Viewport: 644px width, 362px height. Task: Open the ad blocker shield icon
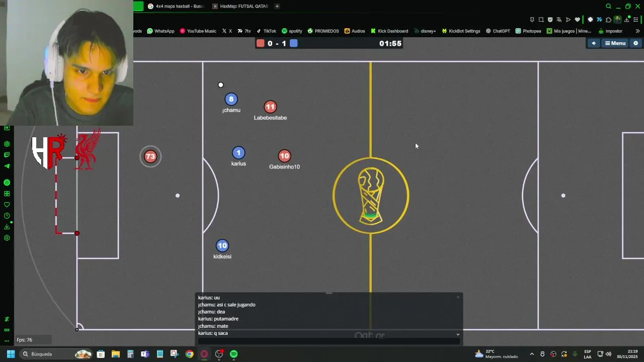(x=550, y=20)
